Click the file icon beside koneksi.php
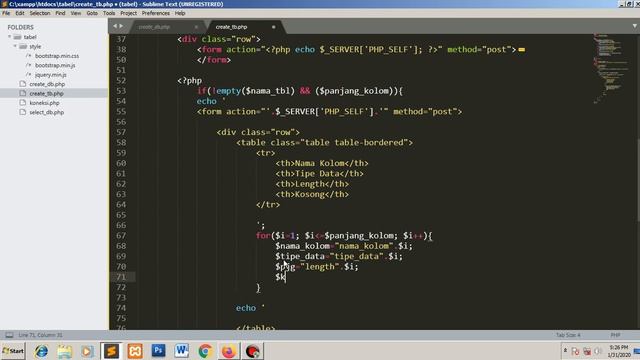The width and height of the screenshot is (640, 360). 23,103
